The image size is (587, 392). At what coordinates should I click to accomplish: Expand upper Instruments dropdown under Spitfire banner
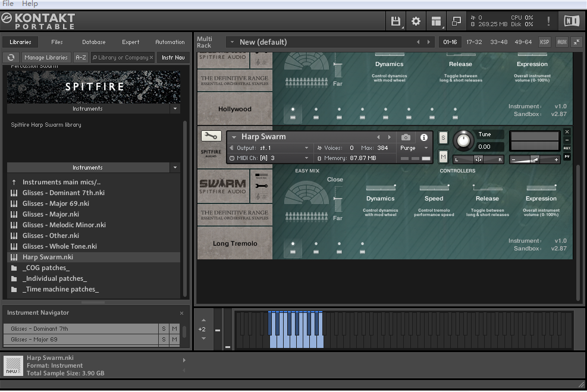tap(175, 109)
